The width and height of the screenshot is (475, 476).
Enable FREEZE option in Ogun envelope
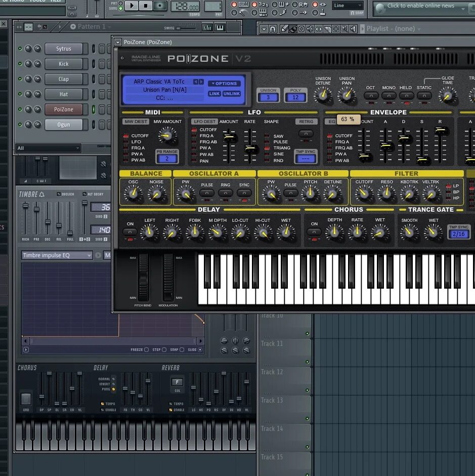pyautogui.click(x=147, y=350)
